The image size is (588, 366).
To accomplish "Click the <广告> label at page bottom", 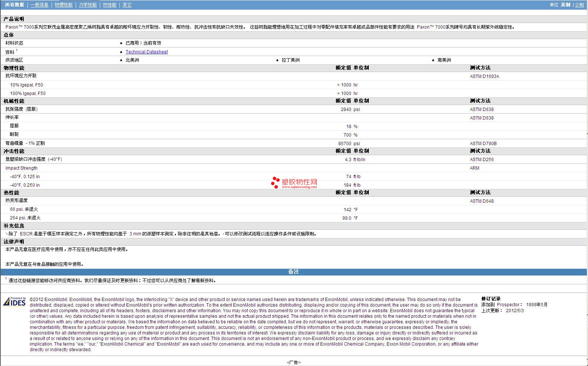I will point(293,362).
